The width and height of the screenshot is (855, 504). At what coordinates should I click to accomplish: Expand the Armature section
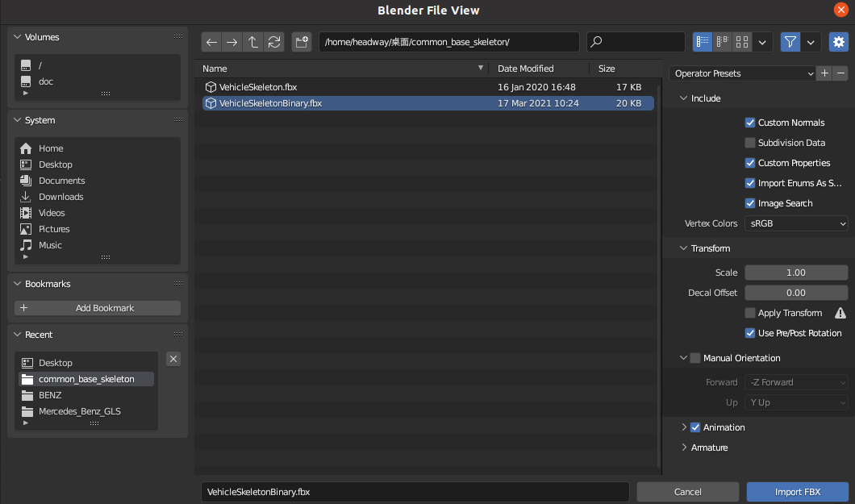tap(684, 448)
